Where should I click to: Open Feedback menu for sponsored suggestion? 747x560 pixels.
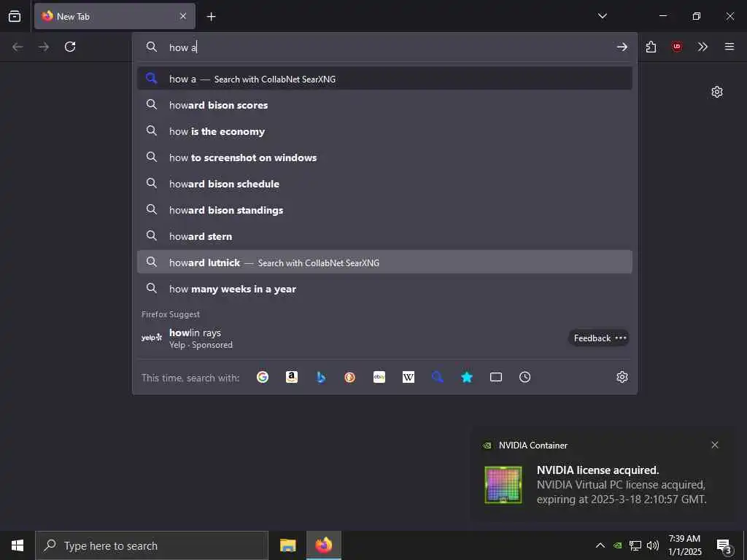598,338
